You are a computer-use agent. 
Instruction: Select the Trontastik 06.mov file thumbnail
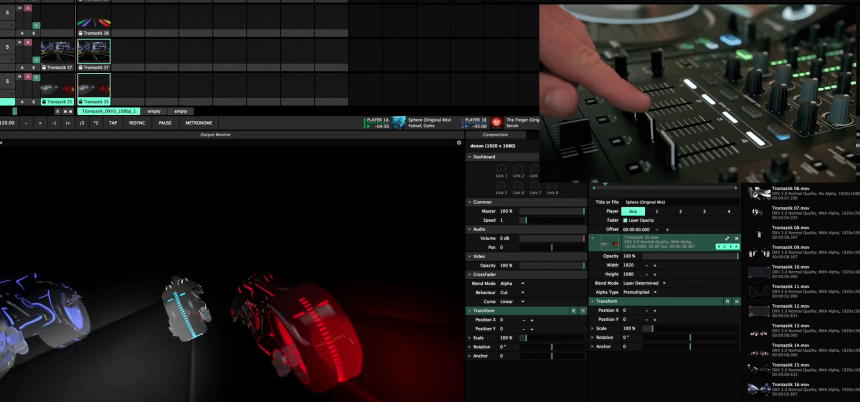point(759,193)
